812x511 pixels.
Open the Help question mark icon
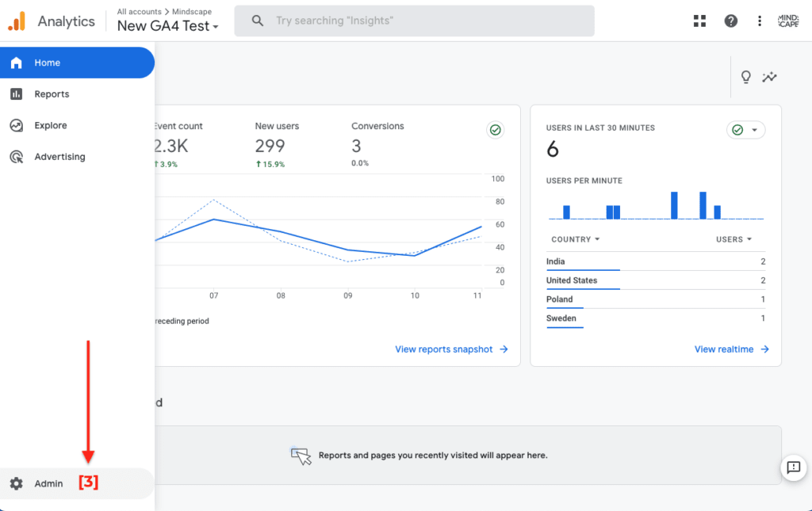coord(730,21)
